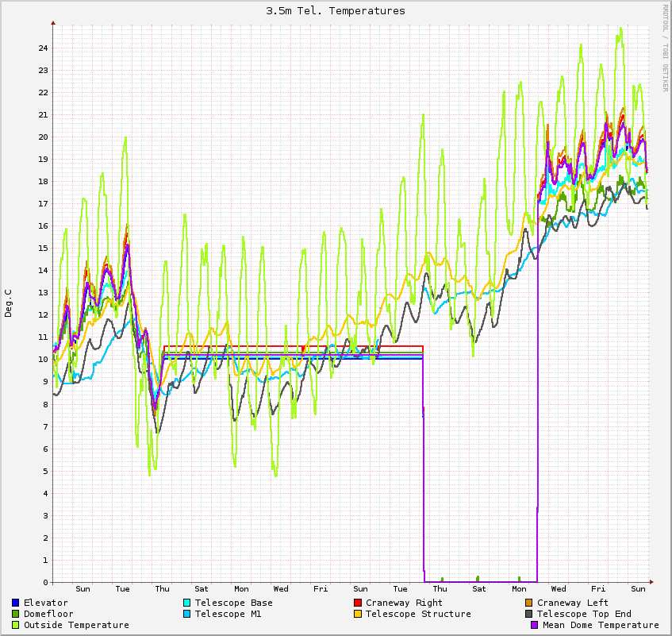The width and height of the screenshot is (672, 636).
Task: Click the red Craneway Right legend swatch
Action: click(358, 603)
